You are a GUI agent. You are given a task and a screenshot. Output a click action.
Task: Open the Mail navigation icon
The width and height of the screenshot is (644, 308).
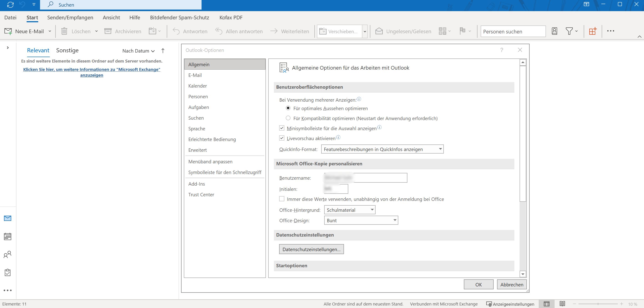(x=8, y=218)
